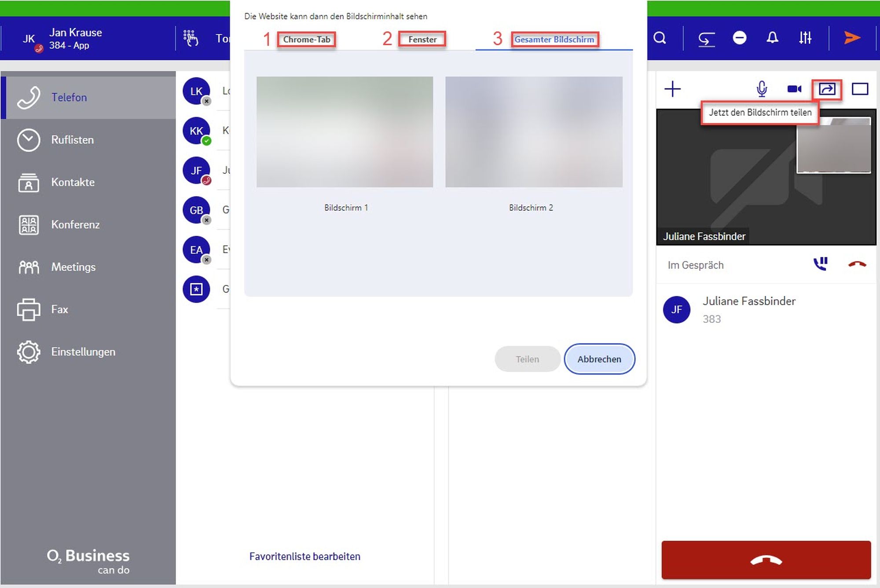880x588 pixels.
Task: Open Favoritenliste bearbeiten link
Action: click(x=304, y=556)
